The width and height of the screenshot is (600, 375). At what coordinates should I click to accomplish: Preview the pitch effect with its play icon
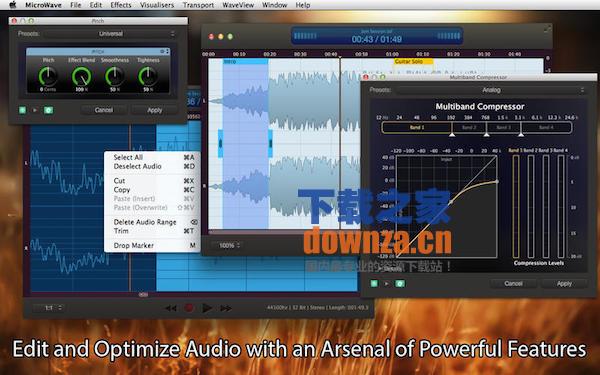[35, 110]
